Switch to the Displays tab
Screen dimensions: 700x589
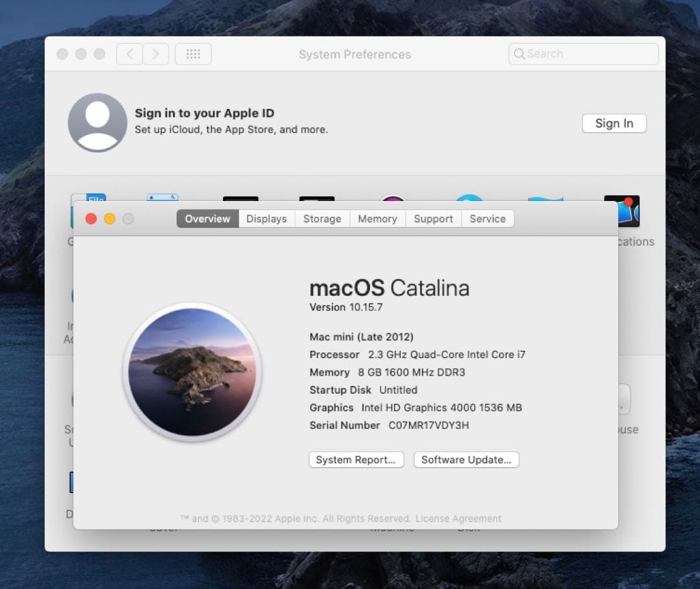(266, 219)
